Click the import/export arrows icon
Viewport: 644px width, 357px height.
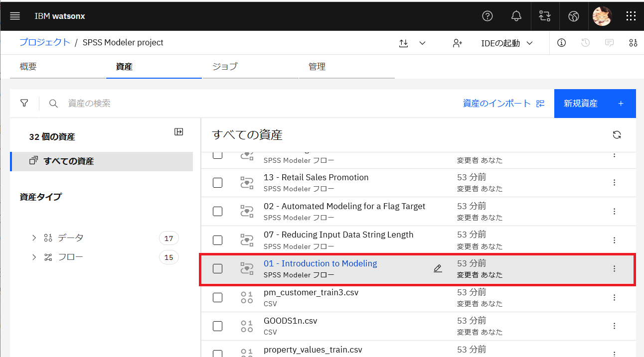click(x=404, y=43)
